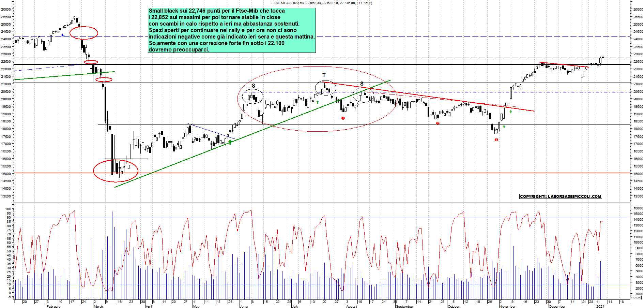
Task: Click the line 'con scambi in calo rispetto a ieri'
Action: (x=224, y=24)
